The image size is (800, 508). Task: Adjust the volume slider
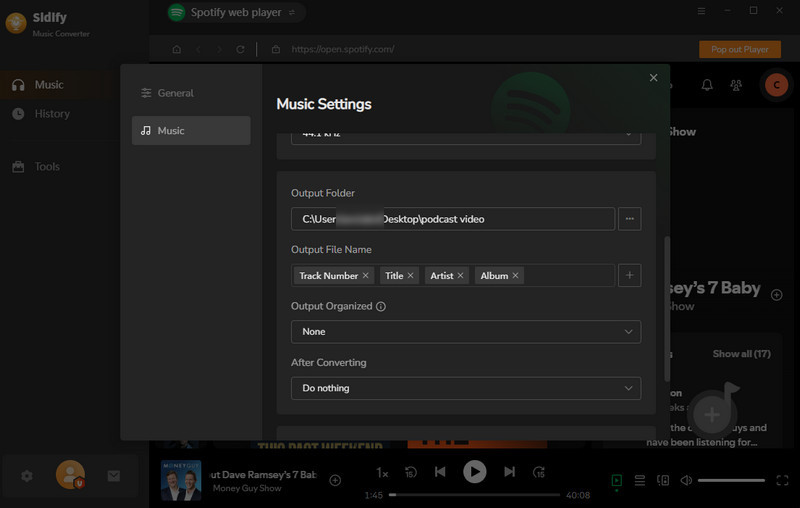pos(731,480)
